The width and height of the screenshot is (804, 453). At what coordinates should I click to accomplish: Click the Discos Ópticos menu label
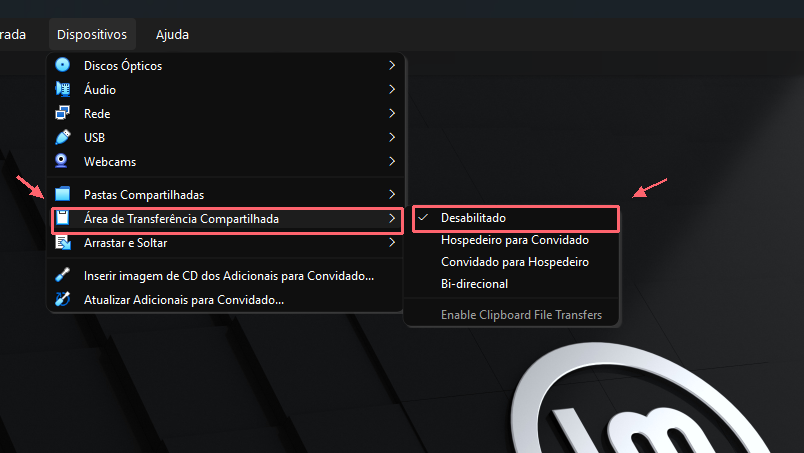pos(123,66)
